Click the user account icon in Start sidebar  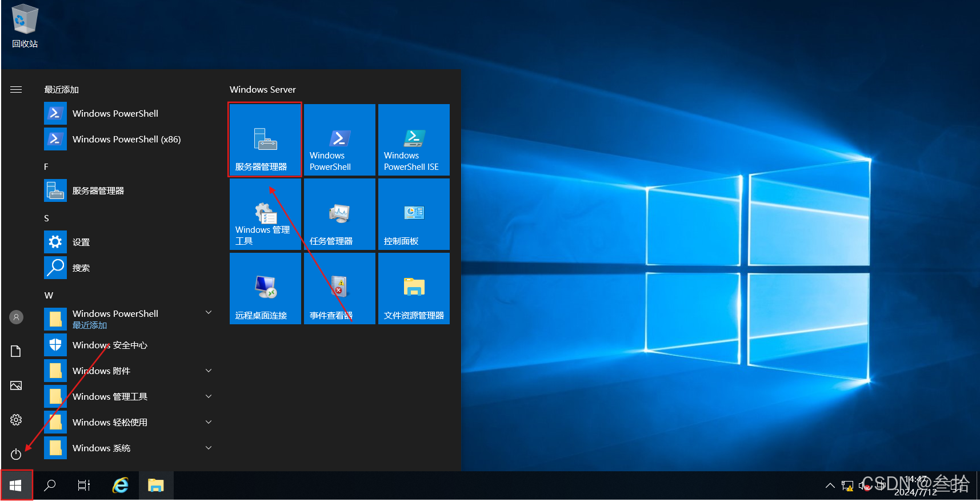tap(16, 317)
